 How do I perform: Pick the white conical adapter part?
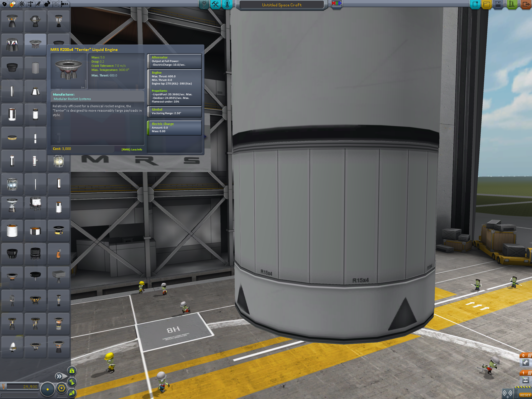click(35, 91)
